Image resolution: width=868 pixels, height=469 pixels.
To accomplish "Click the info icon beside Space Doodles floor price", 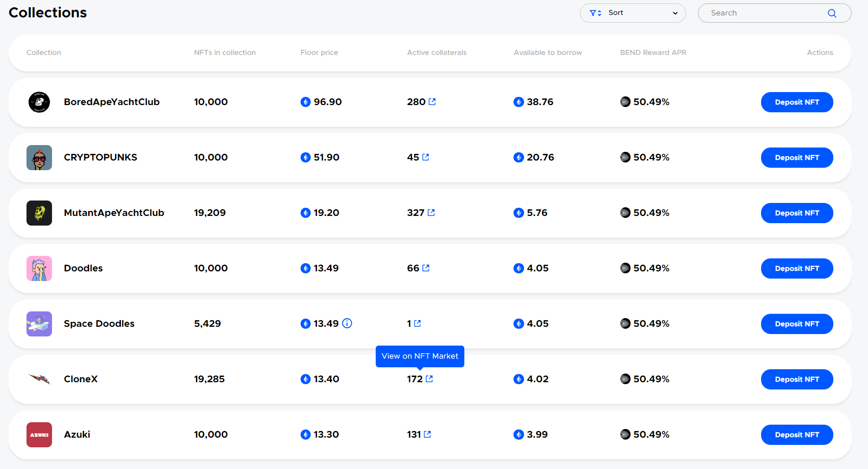I will click(347, 323).
